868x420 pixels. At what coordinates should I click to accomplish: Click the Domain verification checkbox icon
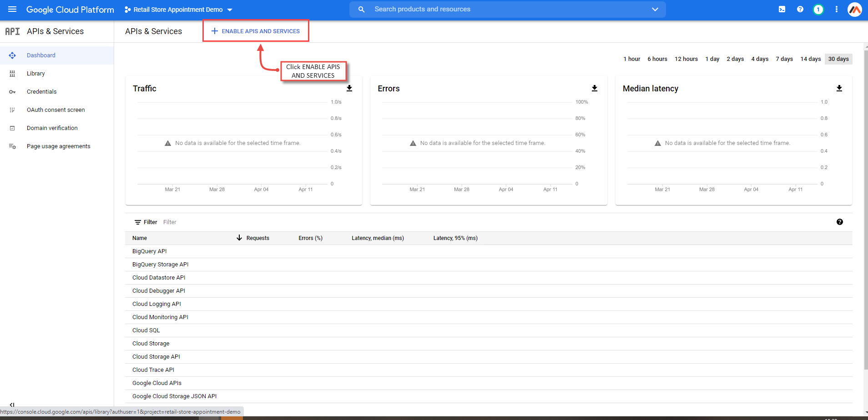(12, 128)
